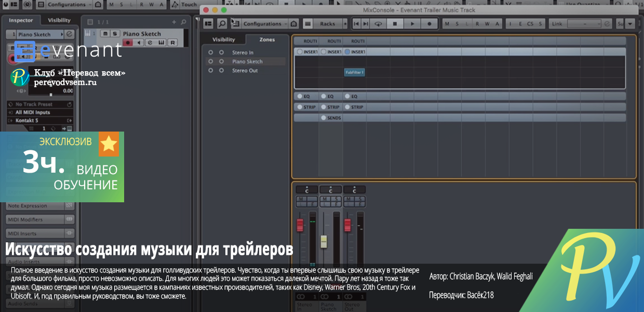Click icon right of MixConsole Configurations

[294, 23]
